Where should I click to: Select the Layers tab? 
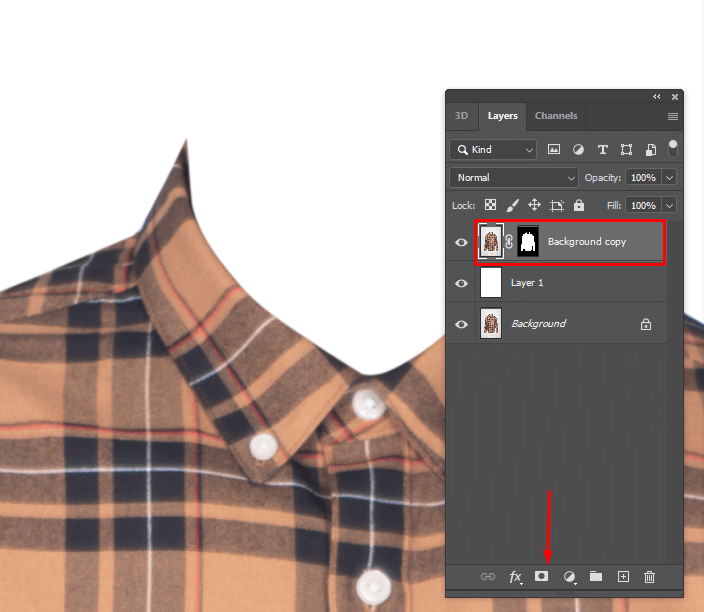pos(502,116)
